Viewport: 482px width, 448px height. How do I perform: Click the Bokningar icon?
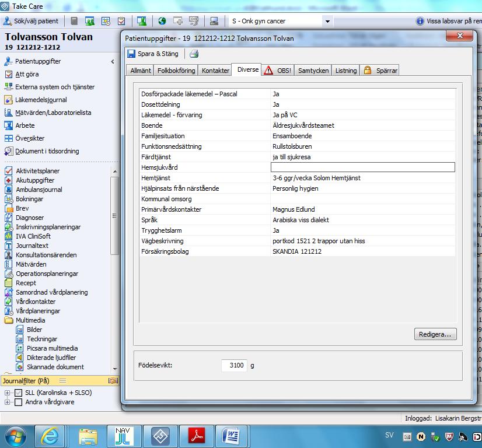tap(9, 199)
